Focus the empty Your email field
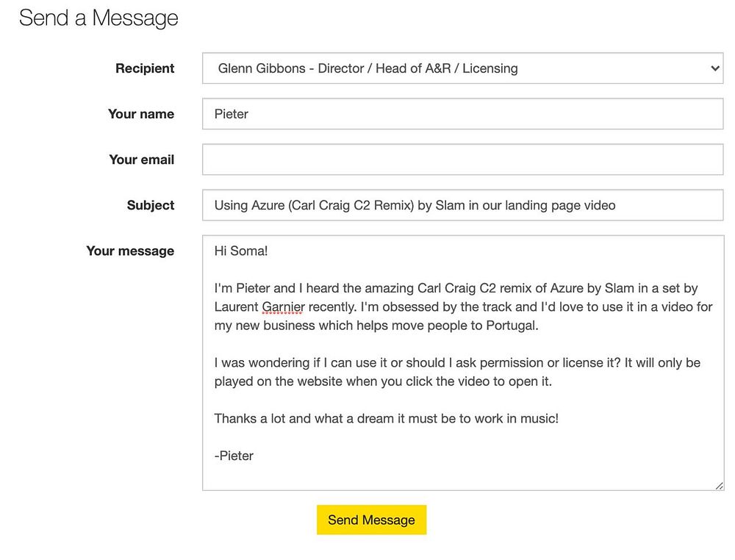This screenshot has height=560, width=735. click(462, 159)
